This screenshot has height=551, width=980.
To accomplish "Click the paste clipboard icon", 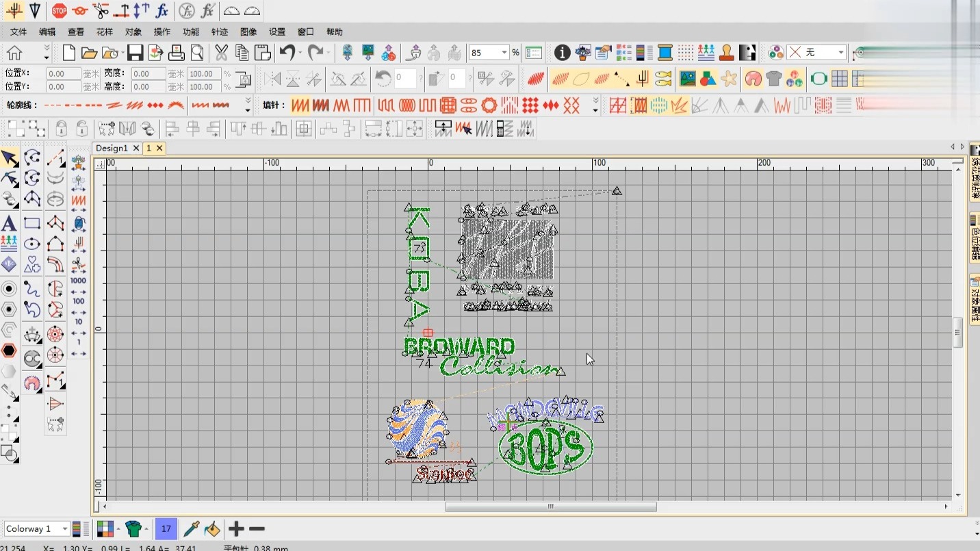I will coord(262,53).
